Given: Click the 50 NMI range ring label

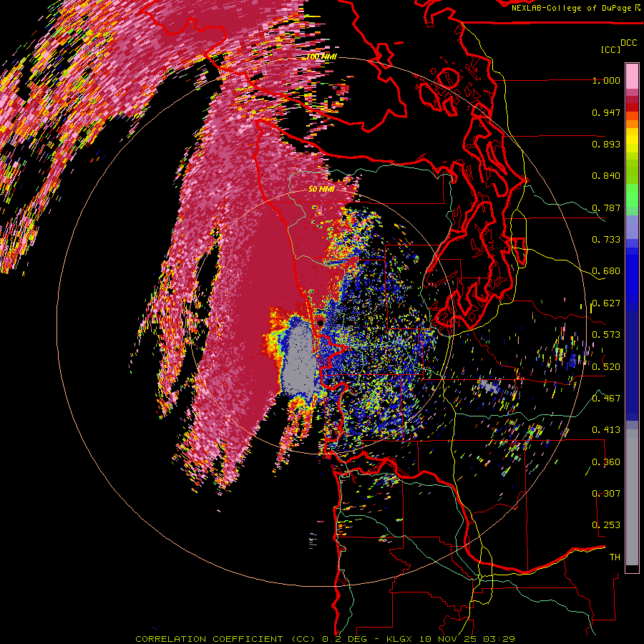Looking at the screenshot, I should [321, 190].
